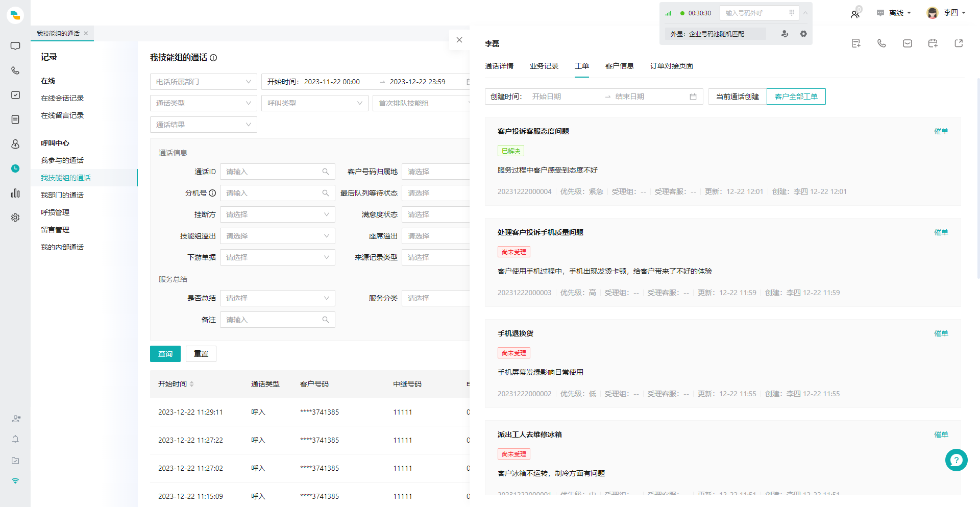Open the 下游单据 select dropdown
980x507 pixels.
(x=278, y=257)
